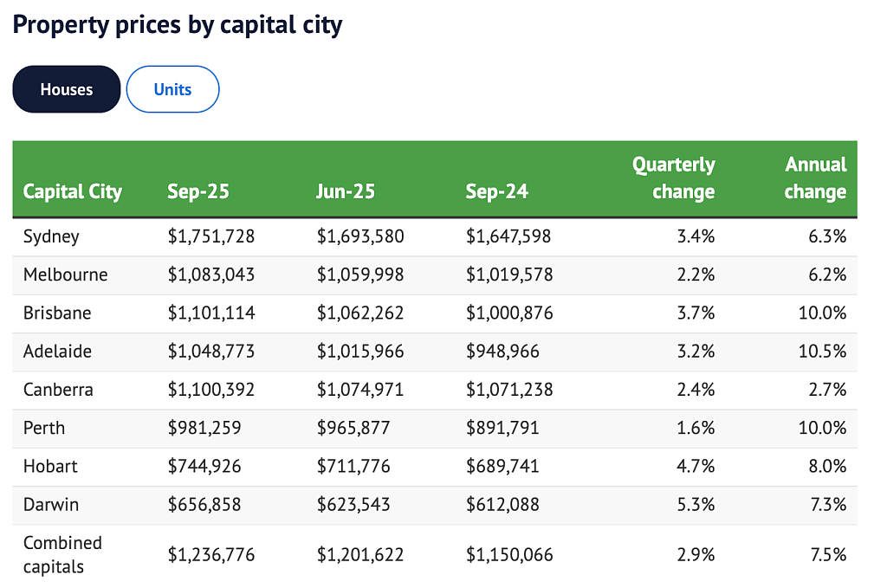This screenshot has height=588, width=887.
Task: Click Darwin's quarterly change 5.3%
Action: (696, 505)
